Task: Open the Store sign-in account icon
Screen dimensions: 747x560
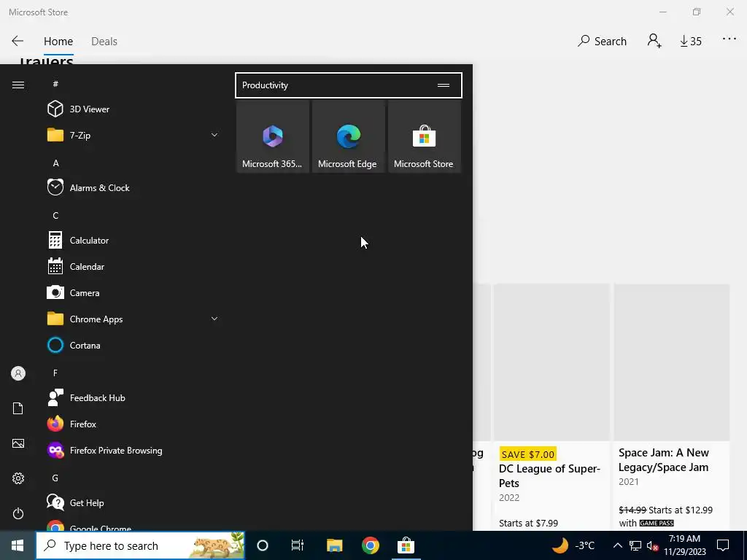Action: point(654,41)
